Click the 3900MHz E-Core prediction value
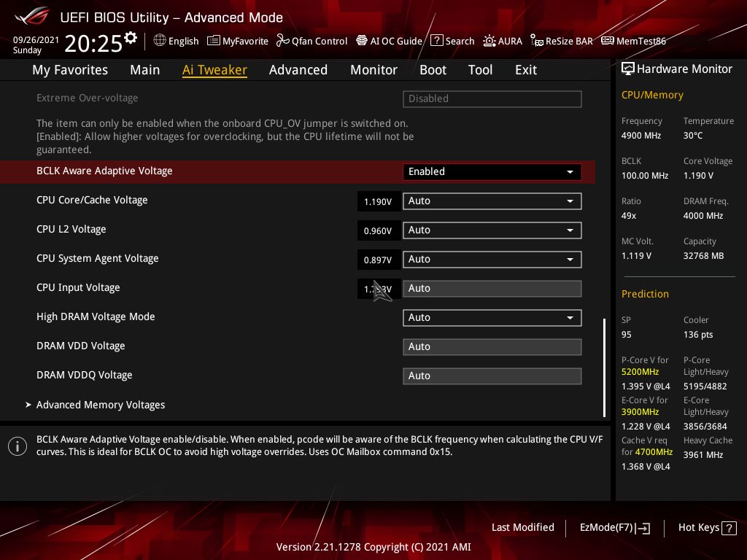The width and height of the screenshot is (747, 560). point(640,412)
